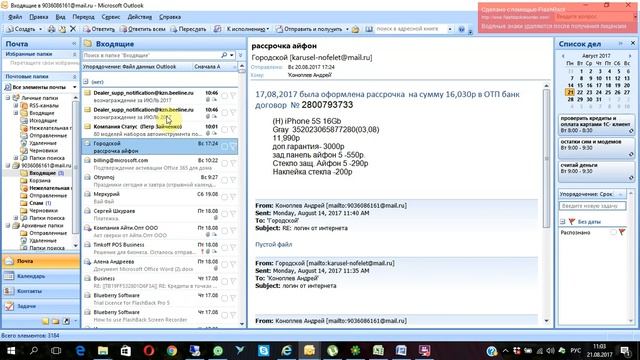
Task: Collapse the Избранные папки section
Action: (74, 54)
